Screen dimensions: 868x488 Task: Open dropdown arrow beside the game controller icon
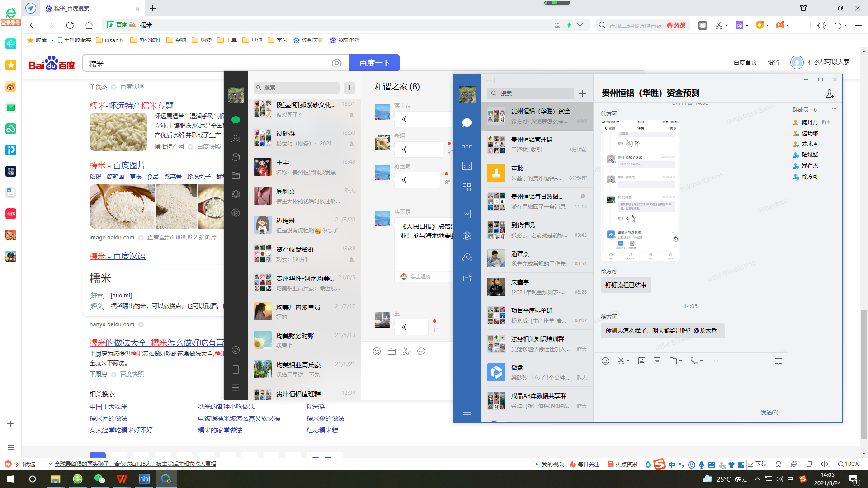click(788, 25)
